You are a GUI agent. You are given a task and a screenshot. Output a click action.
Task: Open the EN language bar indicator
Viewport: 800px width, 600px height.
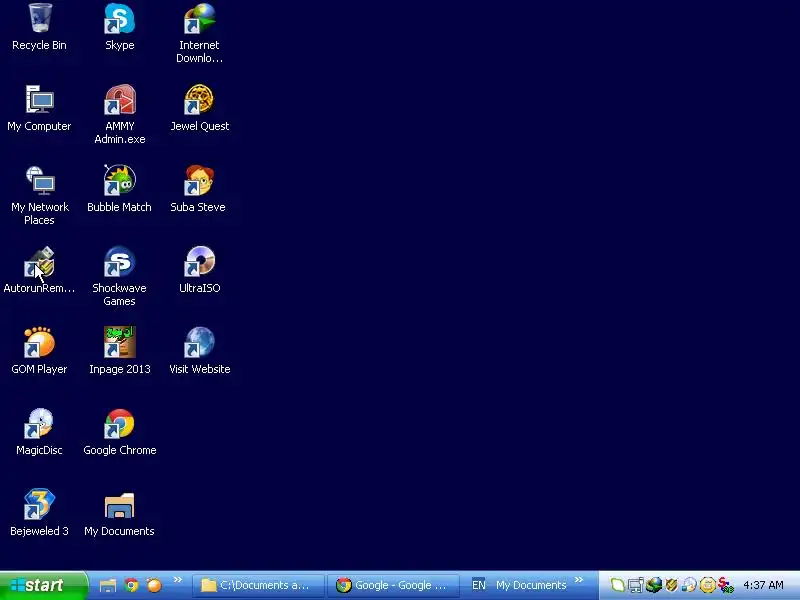point(479,585)
